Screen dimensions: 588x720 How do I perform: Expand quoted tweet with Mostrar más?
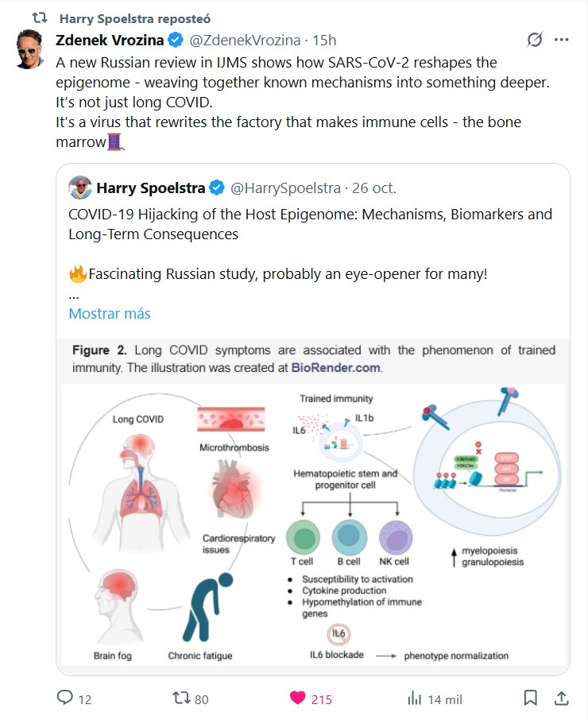[110, 313]
